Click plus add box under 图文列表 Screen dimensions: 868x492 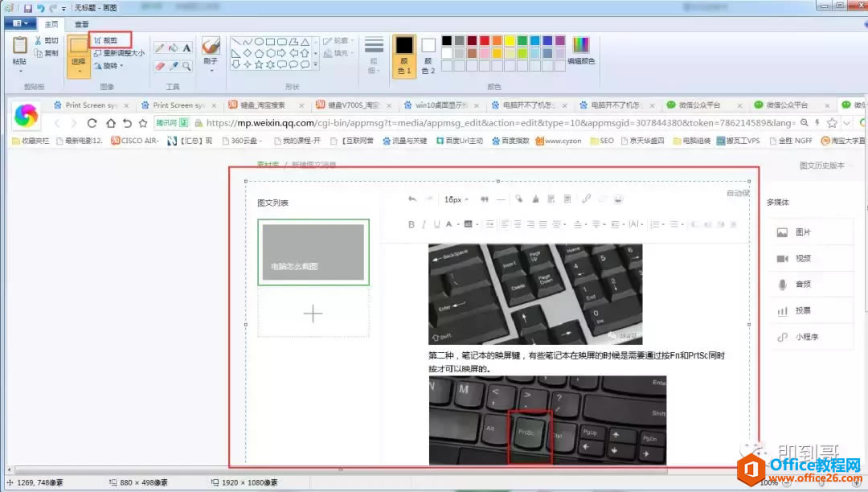tap(313, 314)
